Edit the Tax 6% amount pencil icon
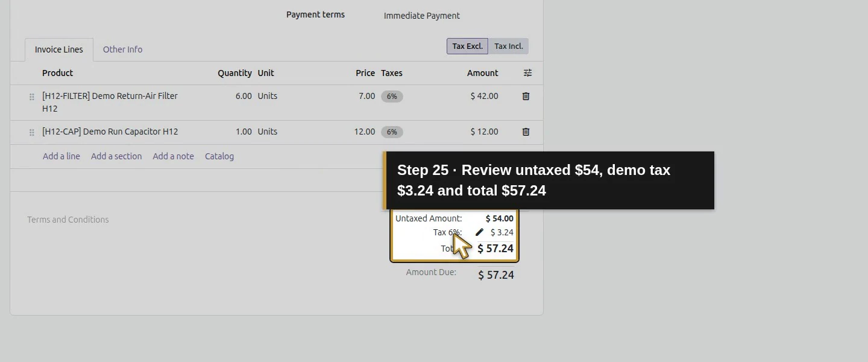This screenshot has width=868, height=362. pos(479,232)
